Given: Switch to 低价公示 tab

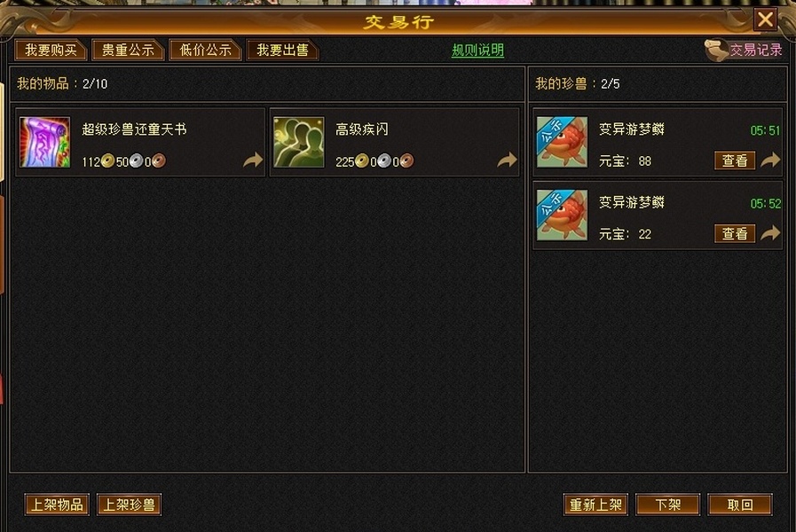Looking at the screenshot, I should point(205,51).
